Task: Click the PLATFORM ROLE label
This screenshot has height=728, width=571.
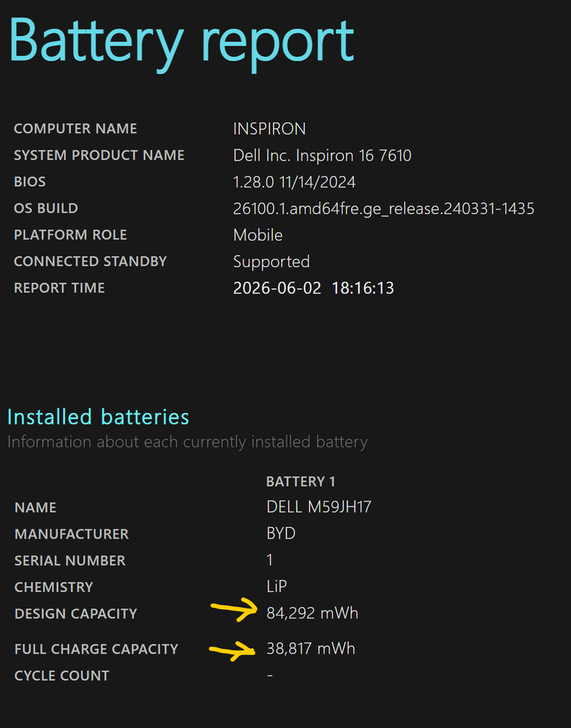Action: [70, 235]
